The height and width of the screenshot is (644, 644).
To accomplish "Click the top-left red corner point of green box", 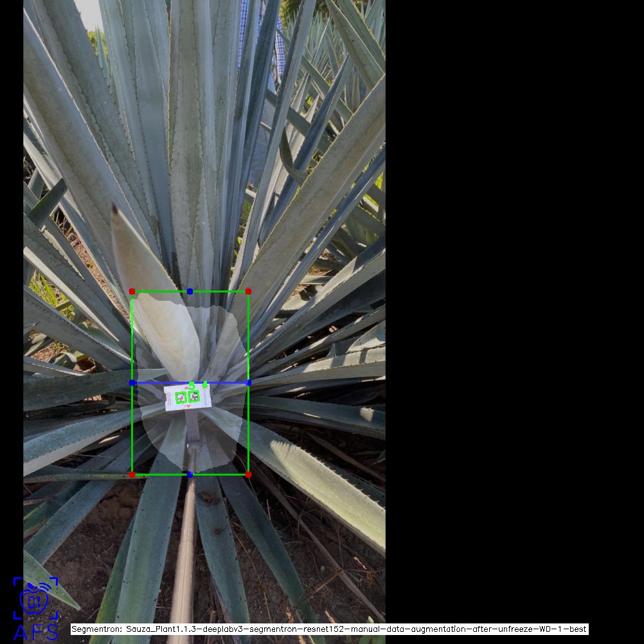I will pyautogui.click(x=132, y=292).
